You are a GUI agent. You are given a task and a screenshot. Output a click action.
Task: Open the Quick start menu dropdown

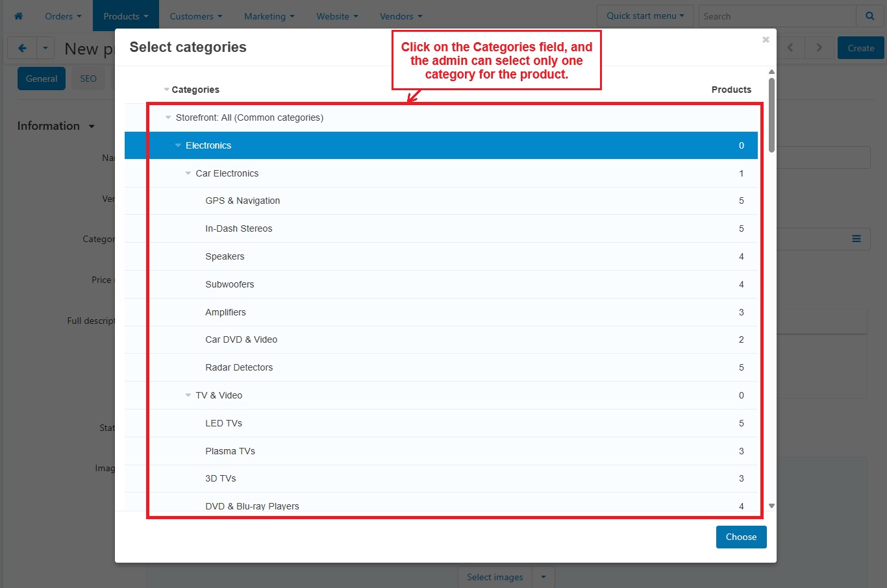click(645, 16)
